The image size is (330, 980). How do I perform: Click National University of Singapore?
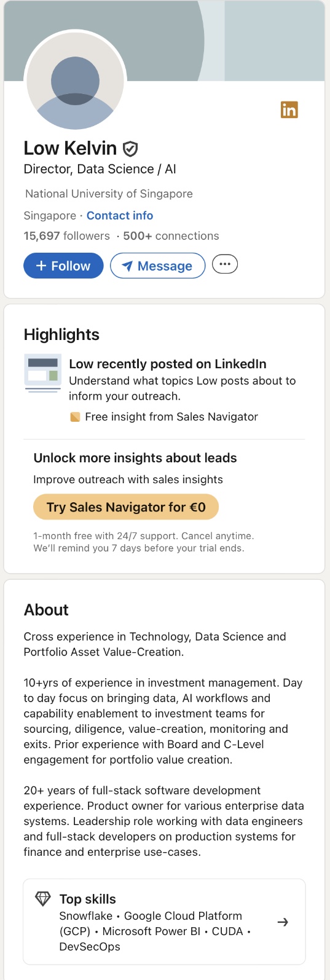109,194
